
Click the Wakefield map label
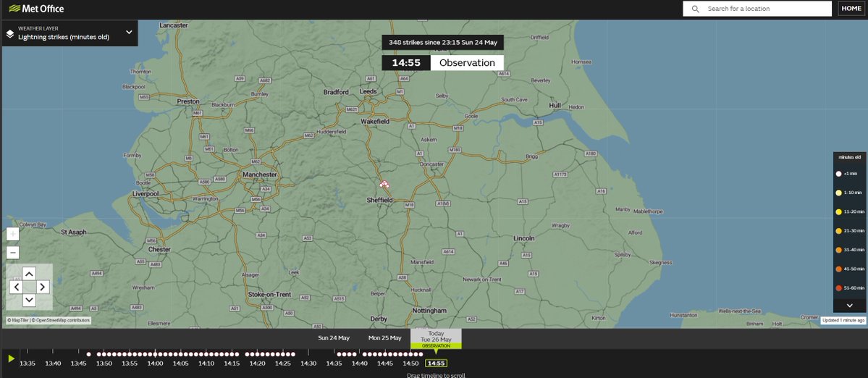[375, 121]
